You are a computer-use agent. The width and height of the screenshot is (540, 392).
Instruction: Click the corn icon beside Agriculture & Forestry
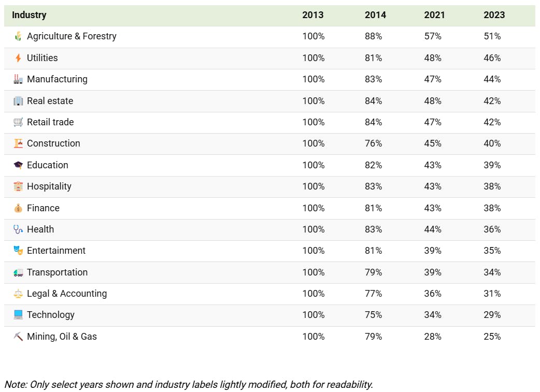(x=18, y=36)
